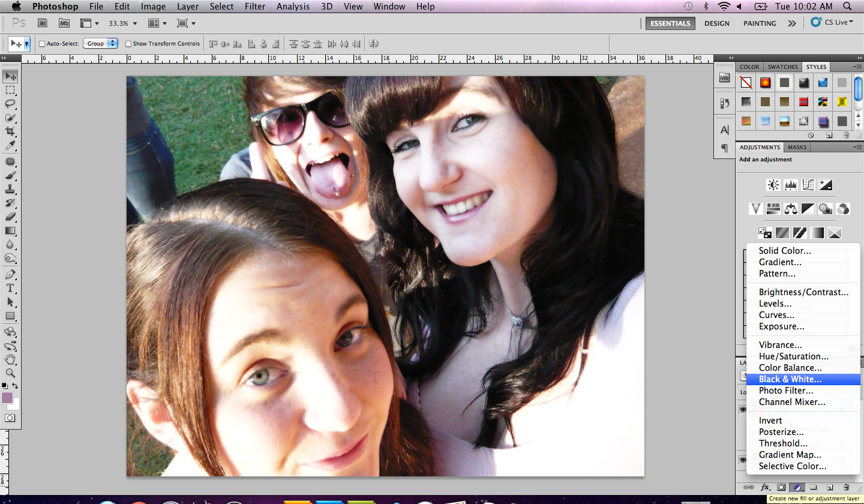Choose Black & White from the adjustment menu

(790, 379)
